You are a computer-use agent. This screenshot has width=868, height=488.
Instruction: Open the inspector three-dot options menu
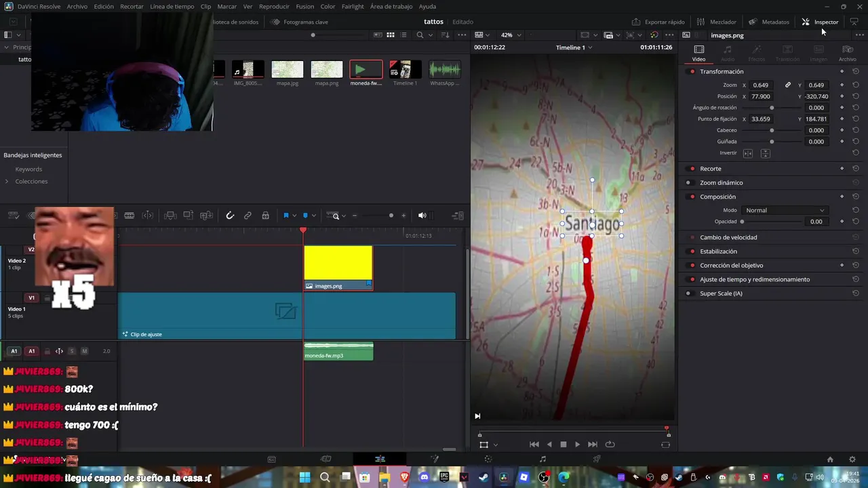pos(861,35)
